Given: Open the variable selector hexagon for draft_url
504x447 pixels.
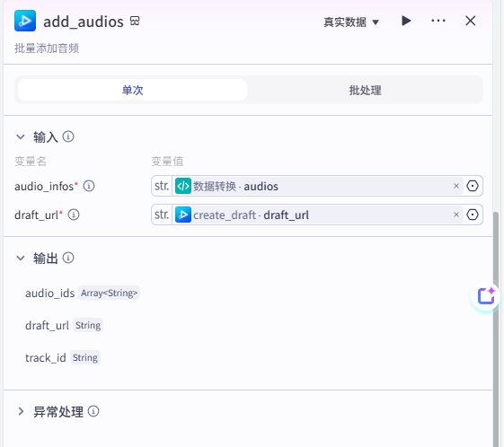Looking at the screenshot, I should point(473,215).
